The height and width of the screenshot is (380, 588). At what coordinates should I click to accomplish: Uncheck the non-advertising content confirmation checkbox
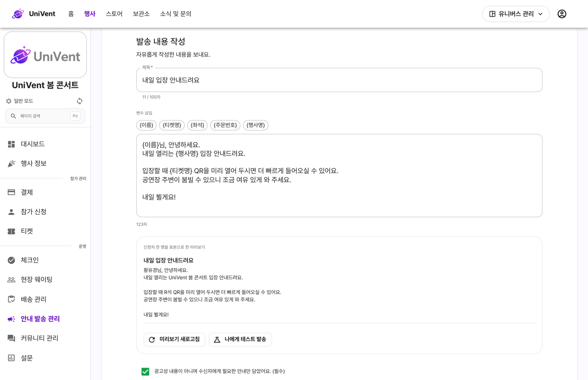145,371
